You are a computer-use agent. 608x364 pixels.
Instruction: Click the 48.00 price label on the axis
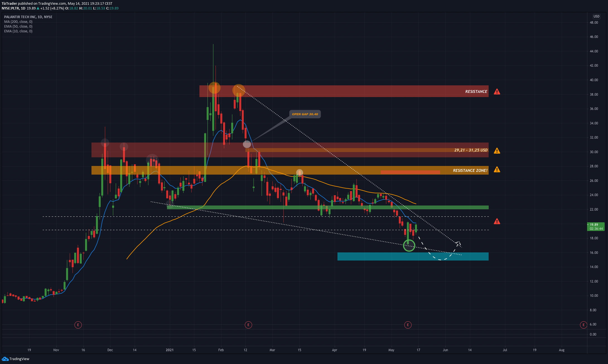[x=594, y=23]
